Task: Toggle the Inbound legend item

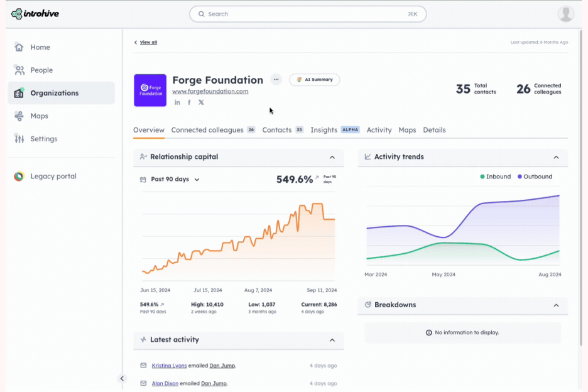Action: [496, 177]
